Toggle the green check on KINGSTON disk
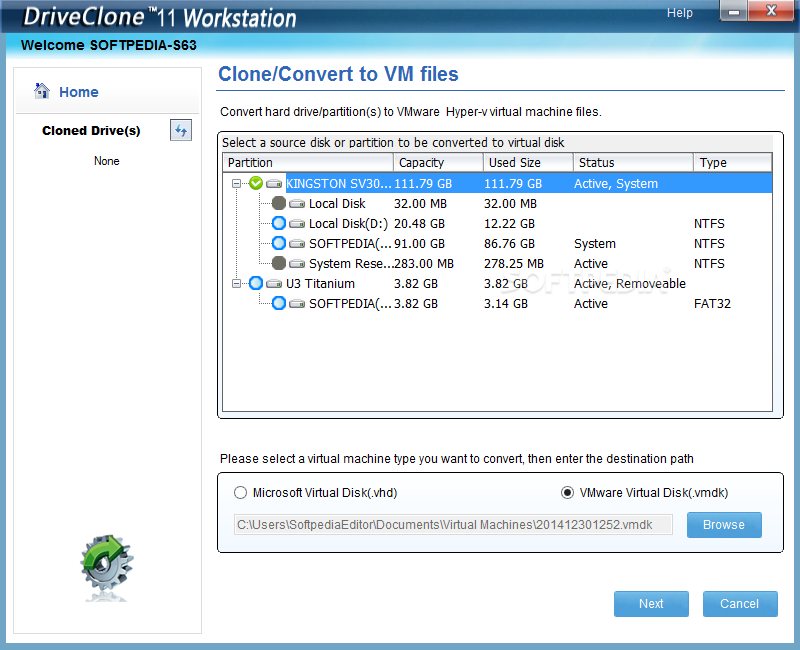Image resolution: width=800 pixels, height=650 pixels. (x=256, y=183)
